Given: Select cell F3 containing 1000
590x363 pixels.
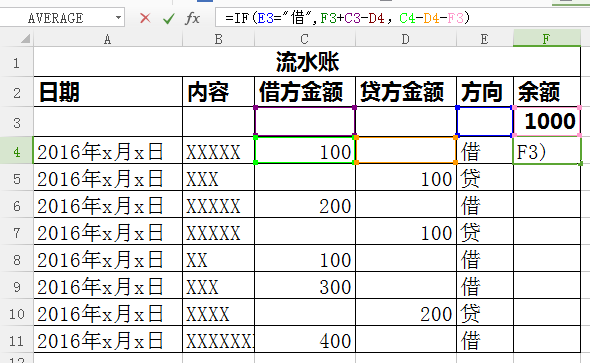Looking at the screenshot, I should (x=547, y=122).
